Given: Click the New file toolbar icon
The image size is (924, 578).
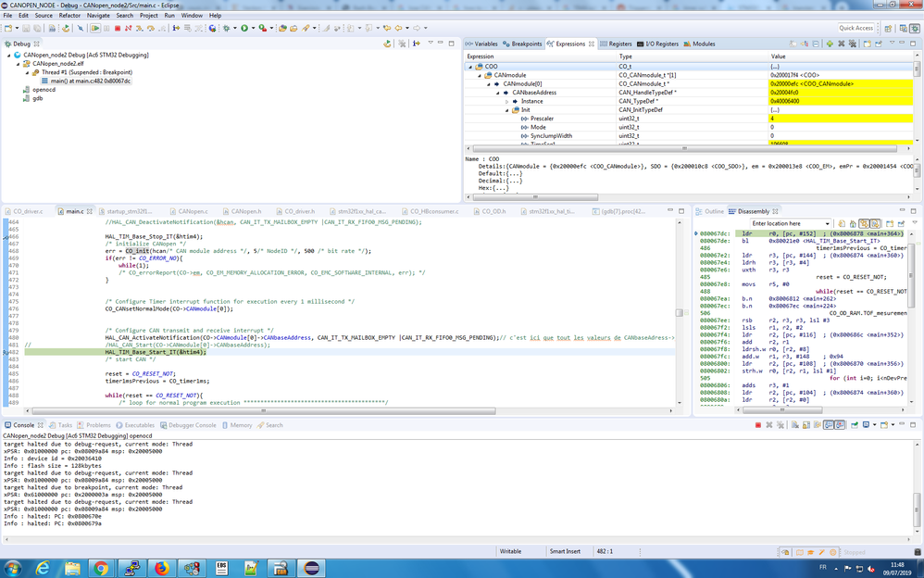Looking at the screenshot, I should tap(8, 29).
